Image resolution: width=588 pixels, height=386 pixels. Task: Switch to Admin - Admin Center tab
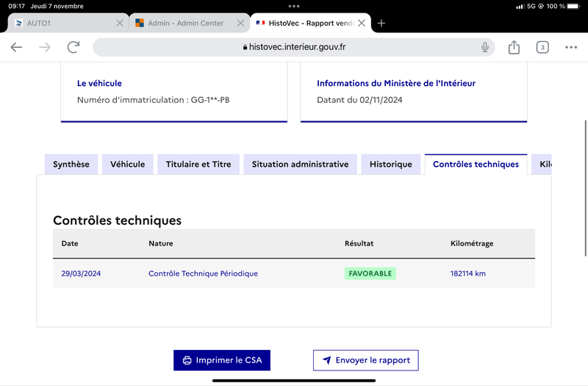(190, 23)
